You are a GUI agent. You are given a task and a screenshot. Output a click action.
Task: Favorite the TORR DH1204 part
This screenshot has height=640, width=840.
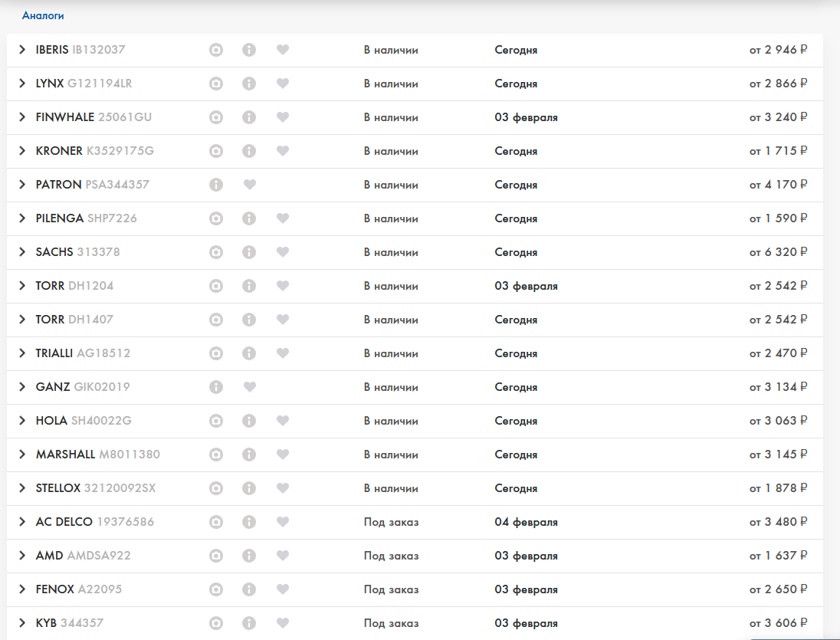(x=283, y=285)
